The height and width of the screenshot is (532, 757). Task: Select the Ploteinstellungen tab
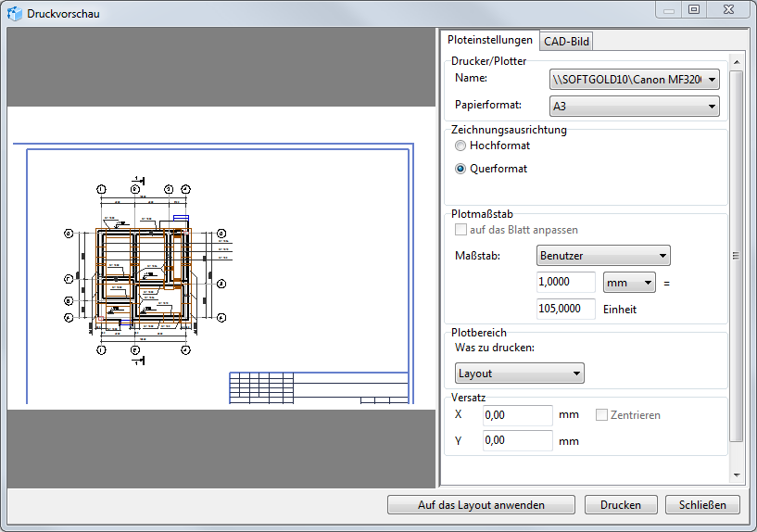click(489, 40)
